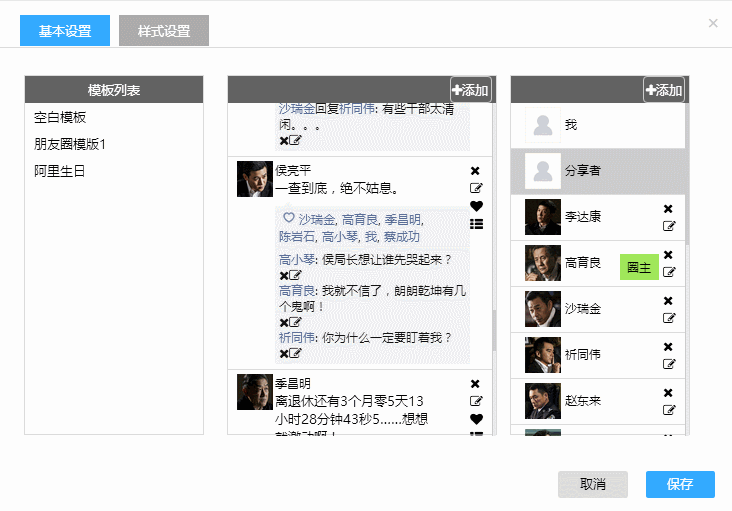Remove member 李达康

pyautogui.click(x=669, y=209)
